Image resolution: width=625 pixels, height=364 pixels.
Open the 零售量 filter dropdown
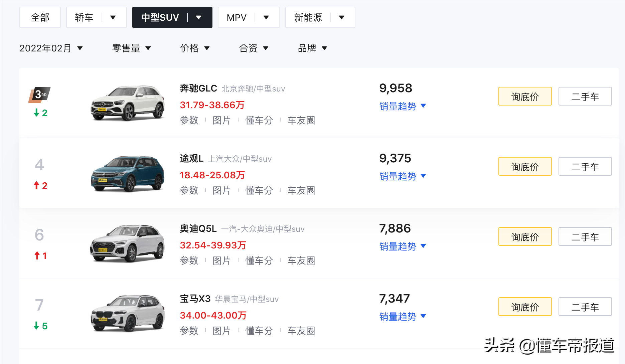132,48
